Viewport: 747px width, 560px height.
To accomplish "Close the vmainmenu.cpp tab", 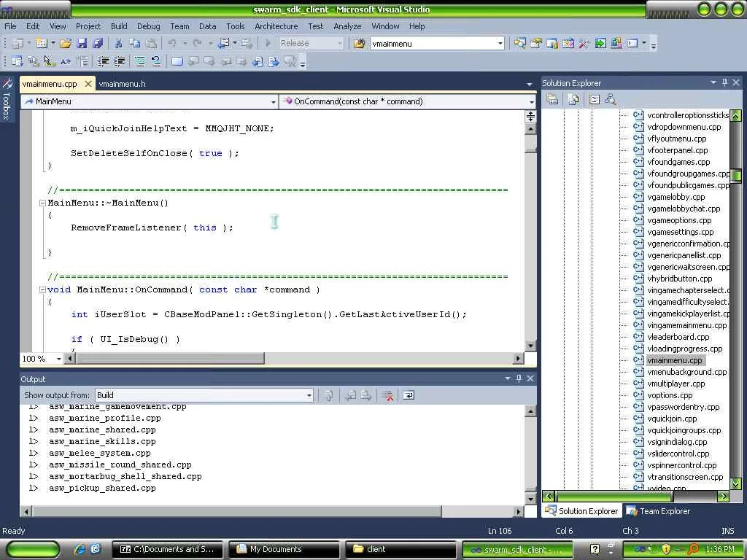I will point(88,84).
